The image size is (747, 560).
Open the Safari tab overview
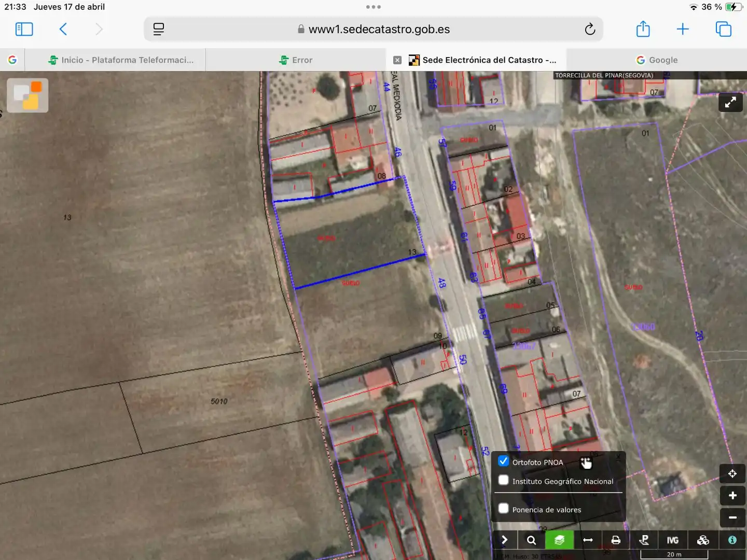pyautogui.click(x=723, y=29)
